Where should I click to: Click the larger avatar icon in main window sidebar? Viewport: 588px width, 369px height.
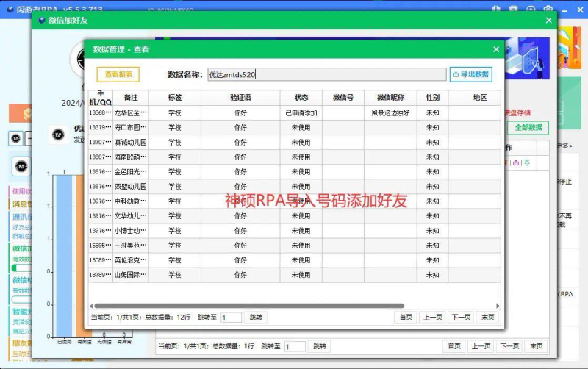tap(21, 166)
